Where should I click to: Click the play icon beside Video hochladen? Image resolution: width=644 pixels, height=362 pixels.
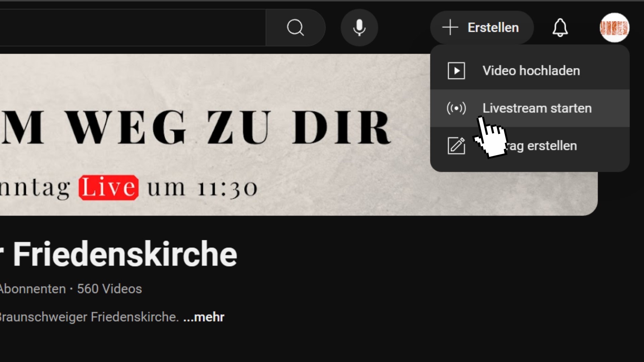[x=456, y=71]
